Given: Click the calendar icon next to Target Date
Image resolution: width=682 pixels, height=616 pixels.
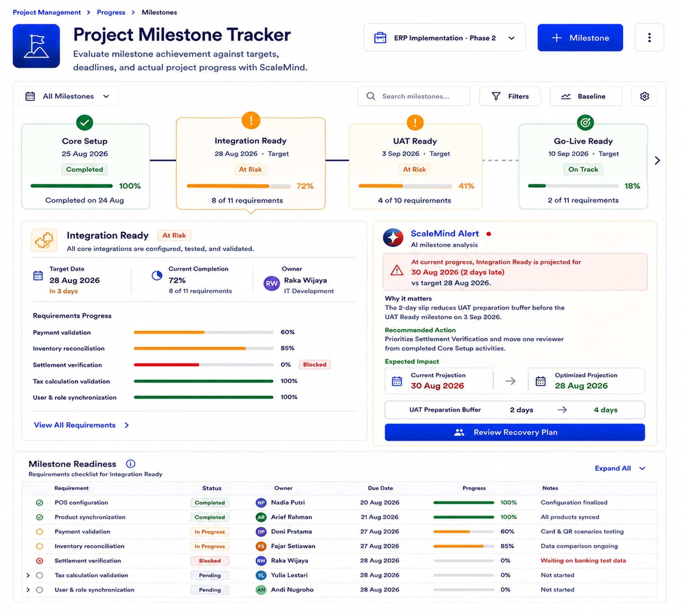Looking at the screenshot, I should pos(38,276).
